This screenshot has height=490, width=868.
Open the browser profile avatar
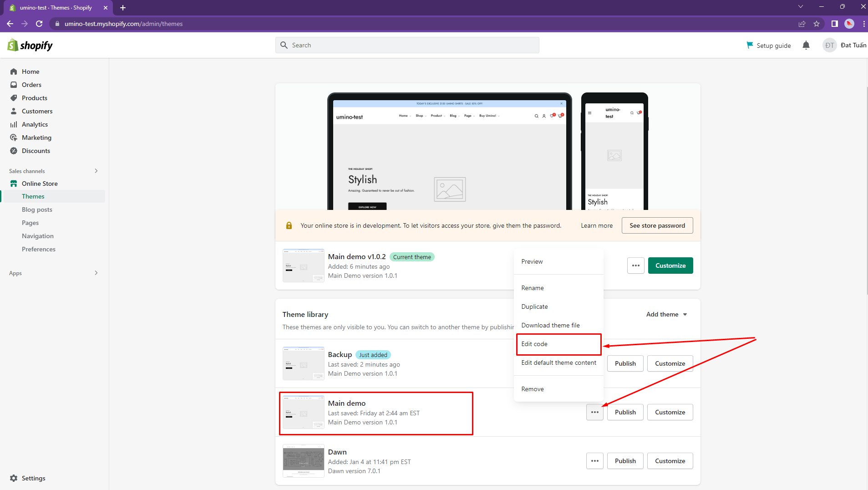tap(849, 24)
